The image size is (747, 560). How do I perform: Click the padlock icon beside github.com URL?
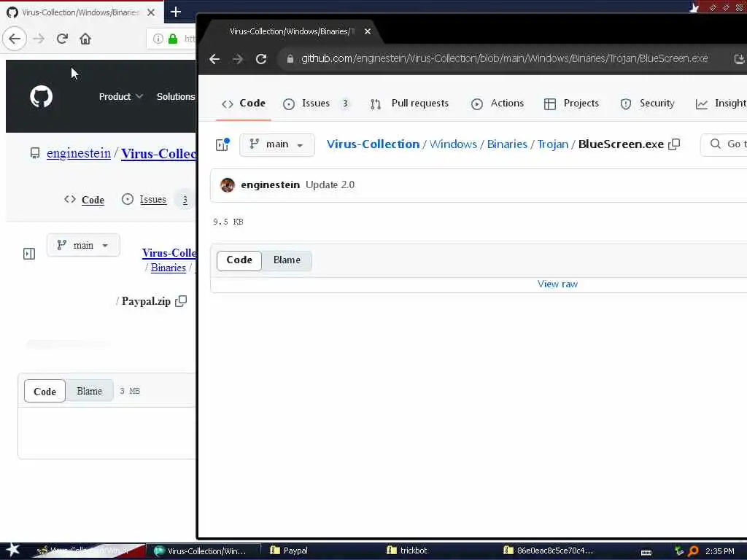pos(290,59)
